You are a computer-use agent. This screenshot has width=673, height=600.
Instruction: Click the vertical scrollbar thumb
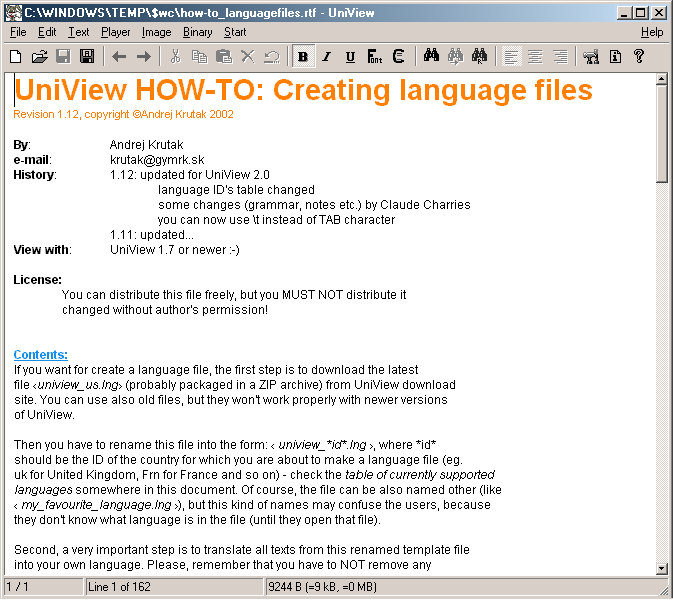tap(661, 133)
